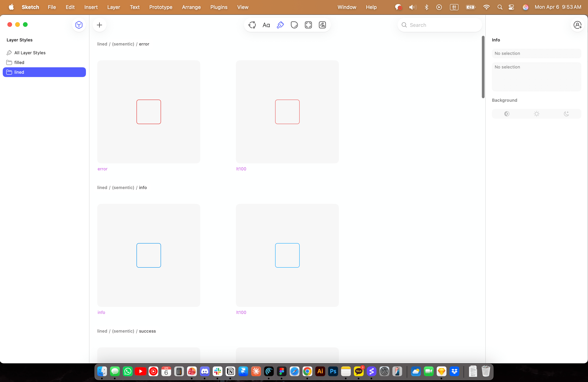Click the plus add button

(x=99, y=25)
